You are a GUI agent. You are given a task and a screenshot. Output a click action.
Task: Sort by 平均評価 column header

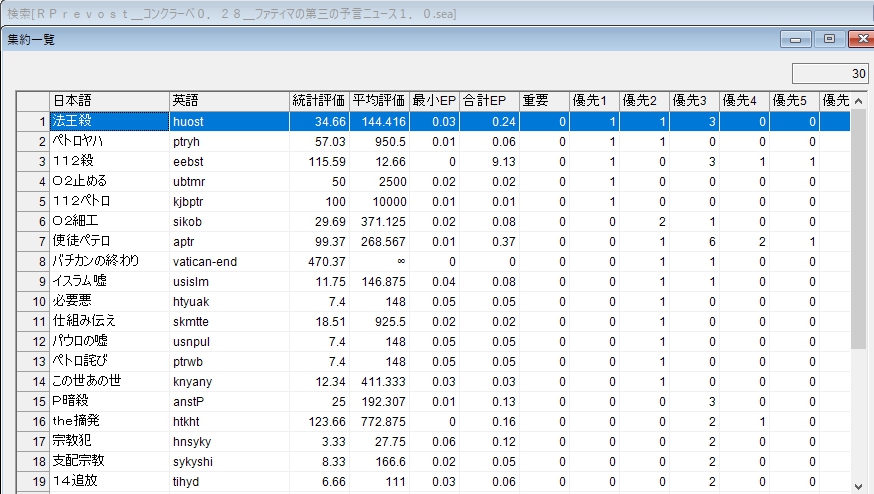pyautogui.click(x=379, y=101)
